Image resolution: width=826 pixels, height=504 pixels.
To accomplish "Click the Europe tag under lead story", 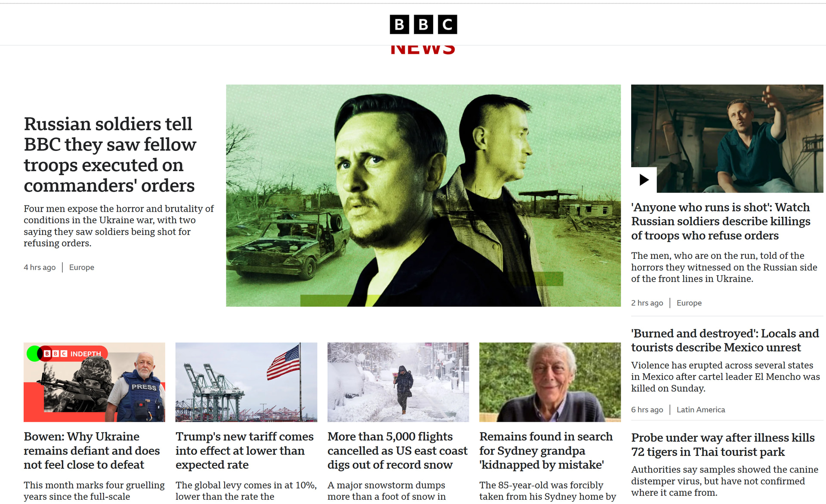I will tap(82, 267).
